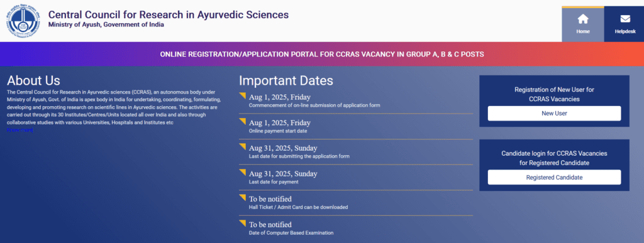Click the yellow marker beside Online payment start date
Image resolution: width=644 pixels, height=243 pixels.
pos(243,122)
